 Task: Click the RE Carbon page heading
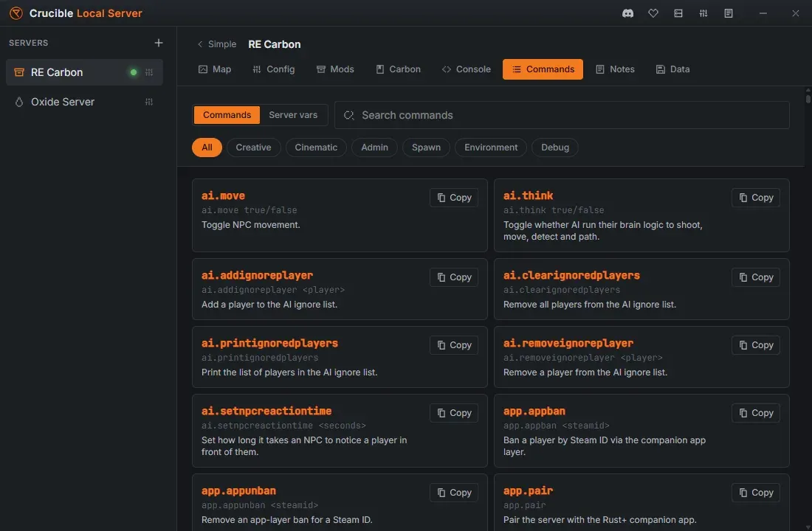pos(275,44)
